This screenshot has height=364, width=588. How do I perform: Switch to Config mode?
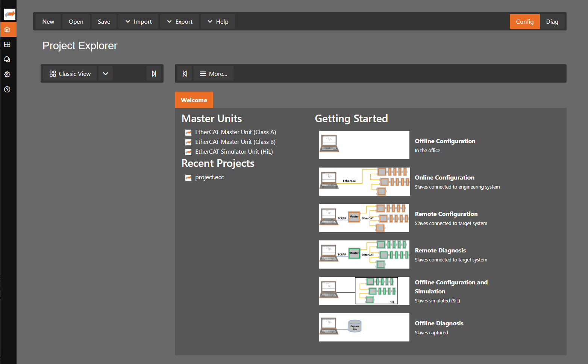point(524,22)
